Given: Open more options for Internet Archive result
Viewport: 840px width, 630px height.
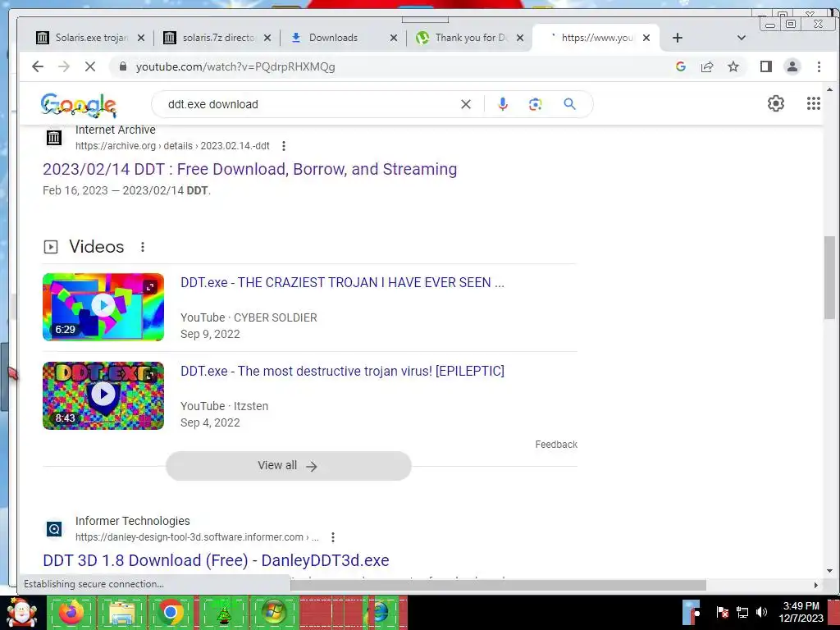Looking at the screenshot, I should click(283, 146).
